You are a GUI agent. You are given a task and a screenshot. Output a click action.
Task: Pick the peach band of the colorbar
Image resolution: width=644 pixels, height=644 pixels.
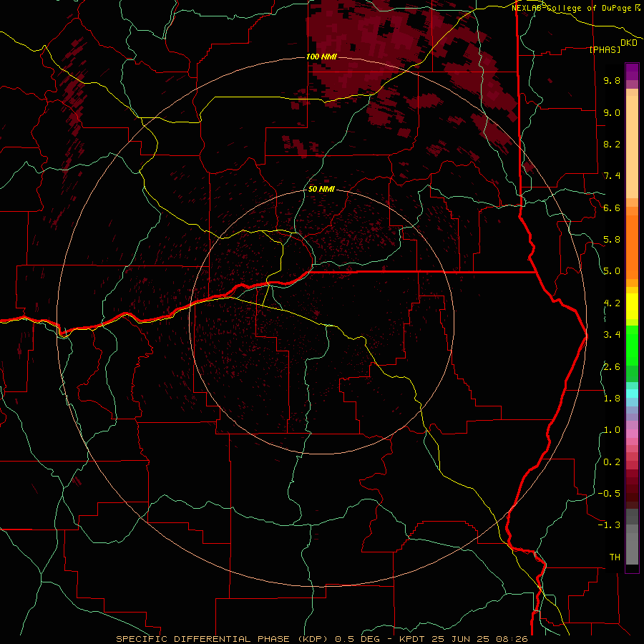[x=632, y=147]
